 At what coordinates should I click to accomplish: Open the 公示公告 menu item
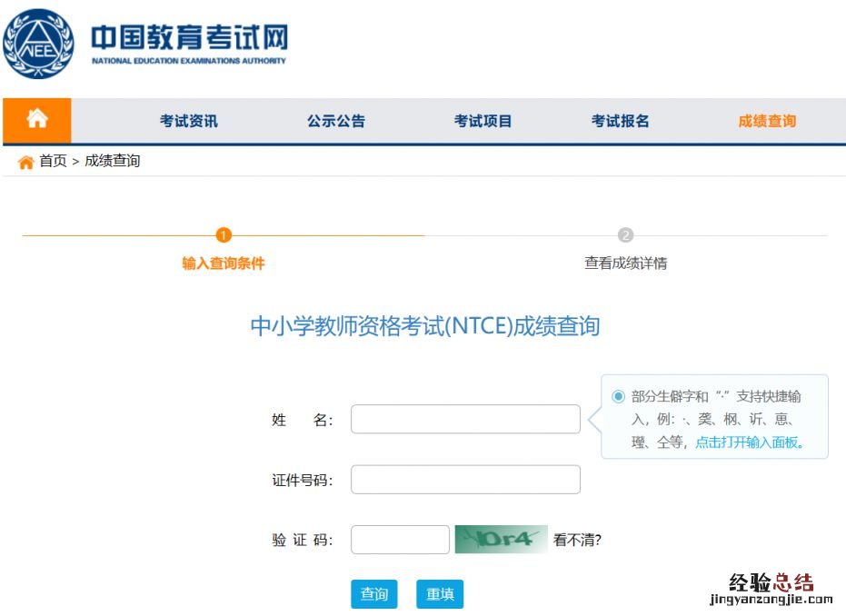click(x=336, y=121)
